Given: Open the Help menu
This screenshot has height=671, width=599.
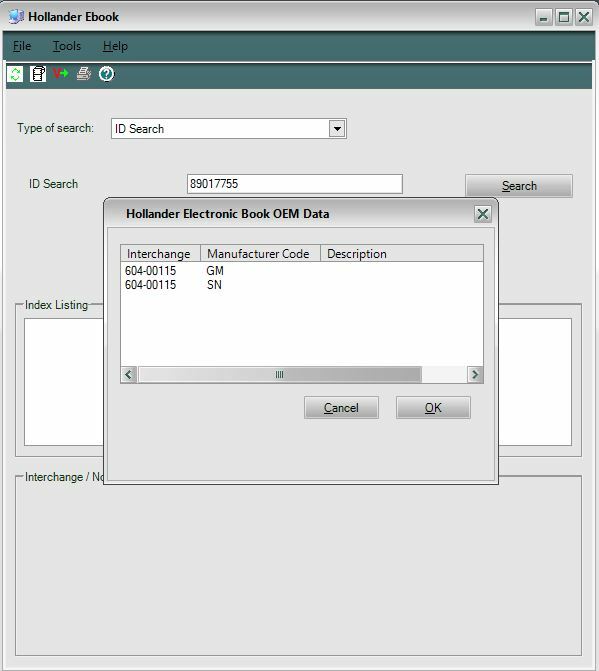Looking at the screenshot, I should point(115,46).
